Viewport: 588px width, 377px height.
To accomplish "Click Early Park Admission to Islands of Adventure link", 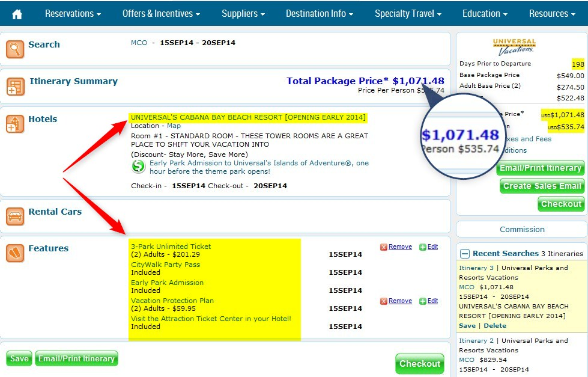I will coord(259,167).
